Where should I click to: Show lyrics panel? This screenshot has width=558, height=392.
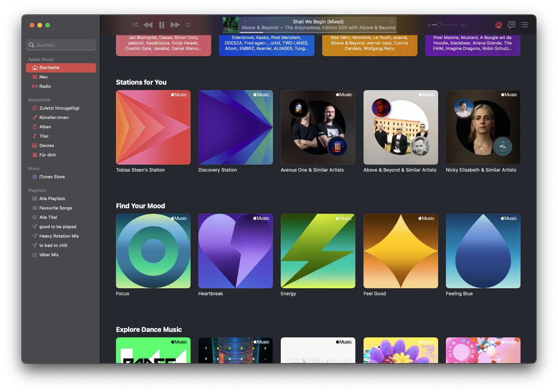click(x=512, y=25)
